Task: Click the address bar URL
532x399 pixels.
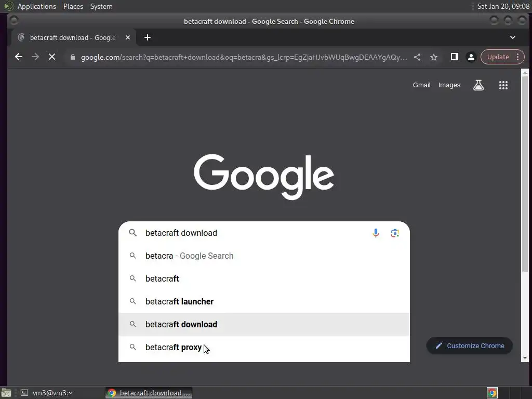Action: click(x=244, y=57)
